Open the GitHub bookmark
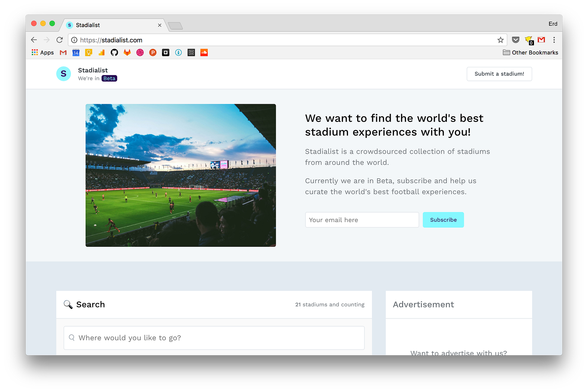This screenshot has width=588, height=392. [114, 53]
